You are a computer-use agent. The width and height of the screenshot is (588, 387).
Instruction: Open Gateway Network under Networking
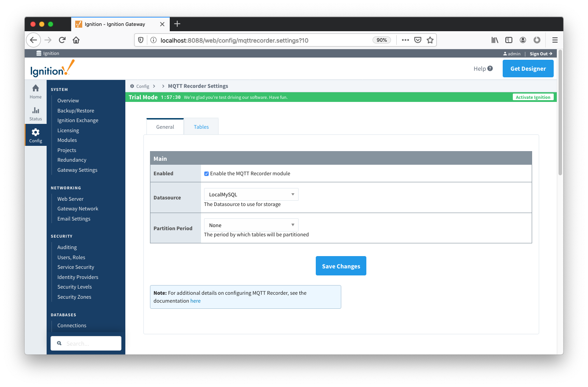pyautogui.click(x=78, y=209)
